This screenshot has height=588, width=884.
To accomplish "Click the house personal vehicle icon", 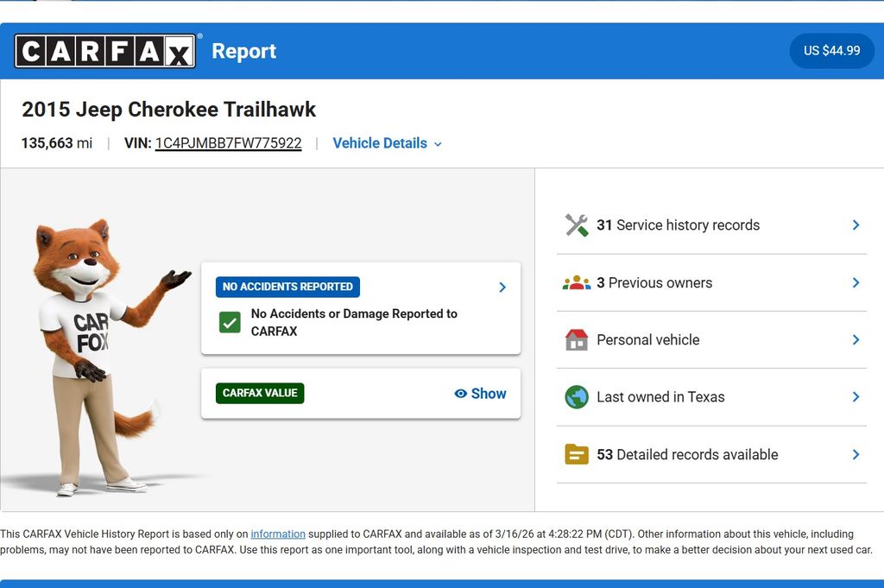I will point(576,340).
